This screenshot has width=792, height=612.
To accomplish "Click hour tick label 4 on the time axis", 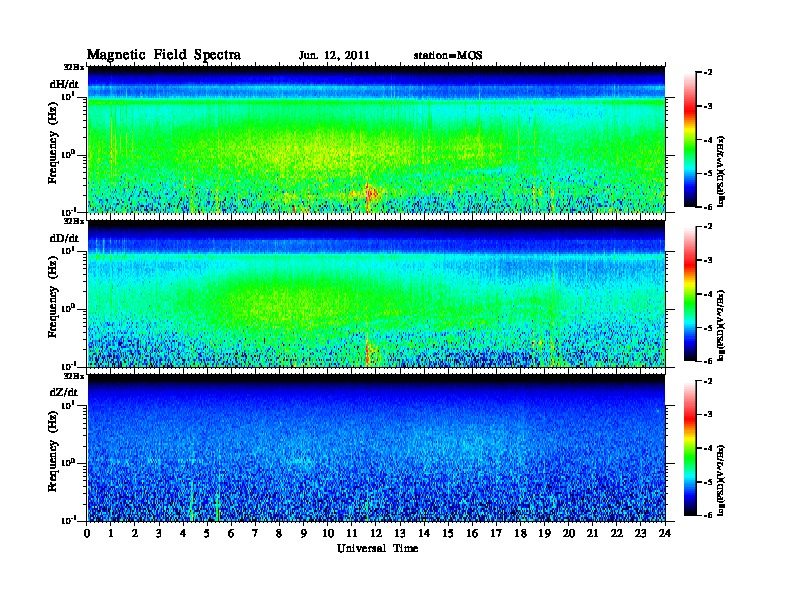I will click(183, 534).
